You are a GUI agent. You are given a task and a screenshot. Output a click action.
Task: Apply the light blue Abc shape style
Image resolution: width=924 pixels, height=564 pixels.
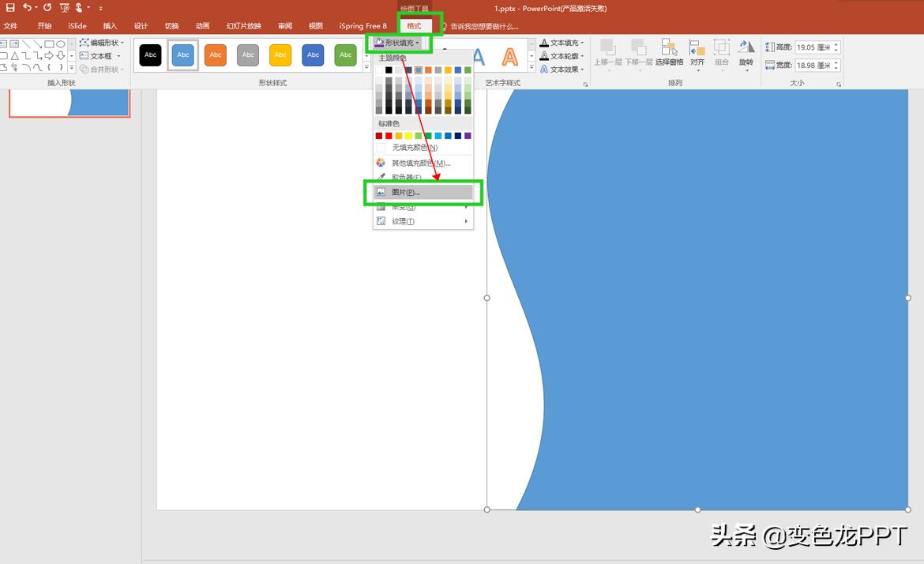coord(182,55)
